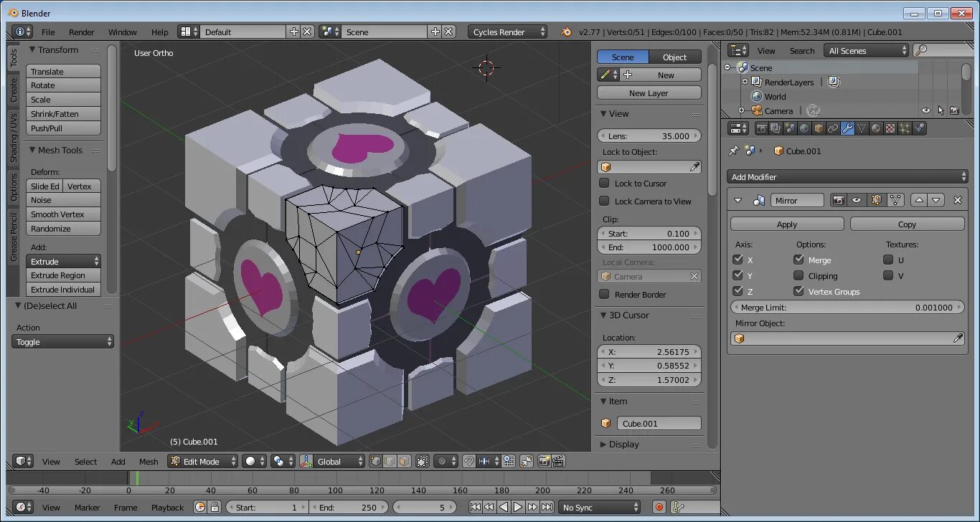Toggle Mirror modifier render camera icon

click(839, 200)
